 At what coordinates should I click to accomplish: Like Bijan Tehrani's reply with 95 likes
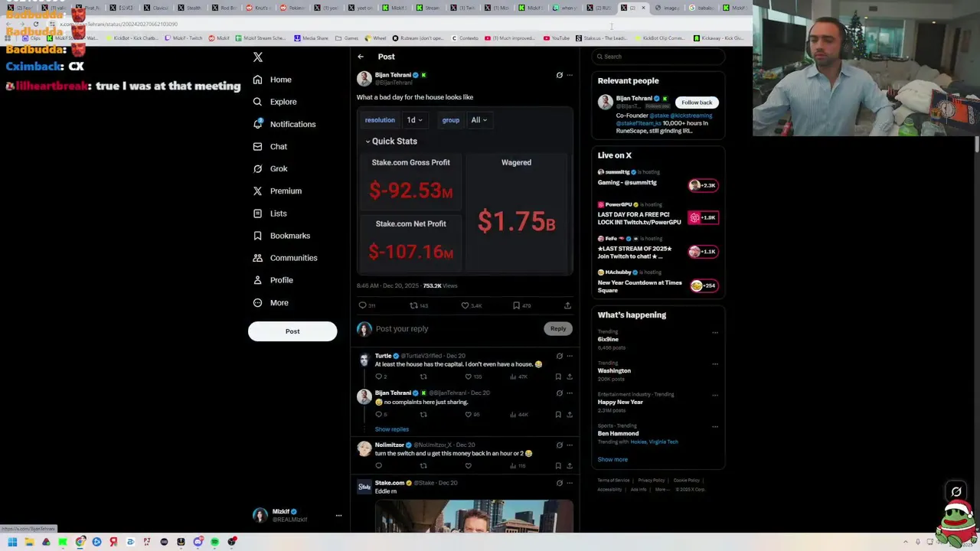click(472, 414)
